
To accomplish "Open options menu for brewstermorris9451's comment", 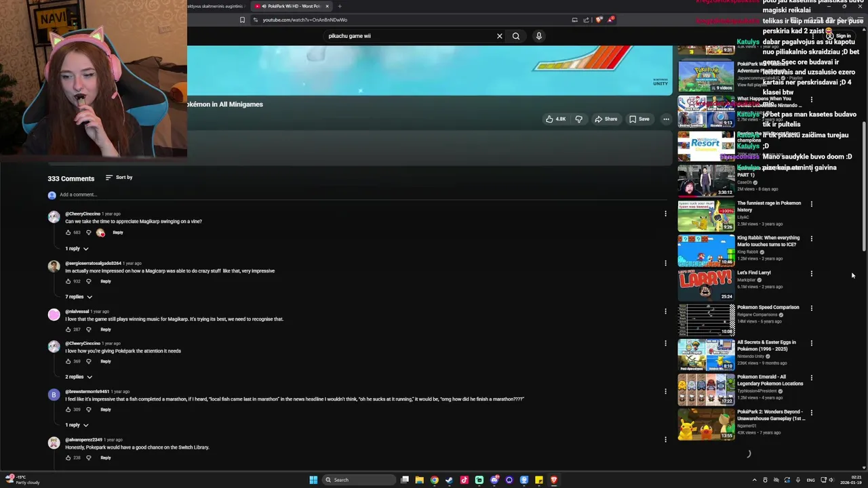I will click(665, 391).
